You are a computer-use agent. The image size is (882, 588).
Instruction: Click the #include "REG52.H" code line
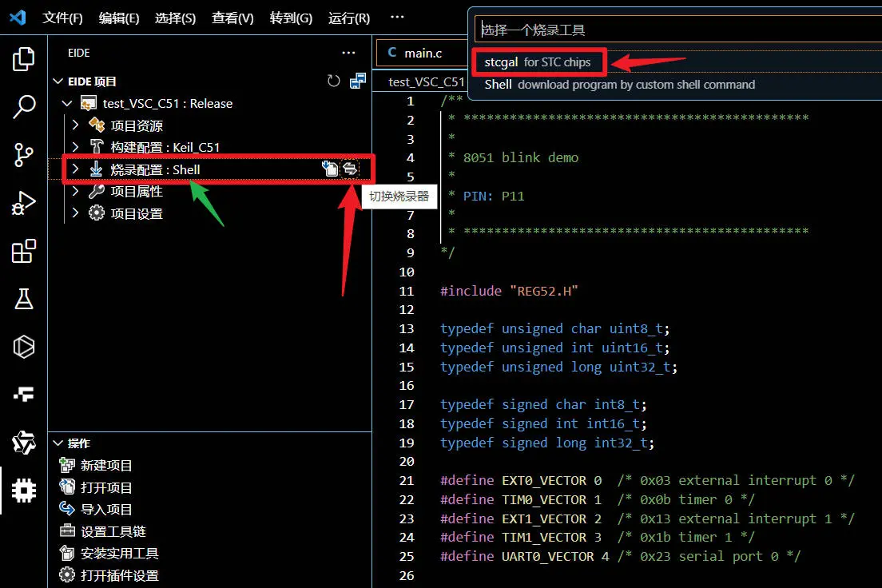[x=509, y=291]
